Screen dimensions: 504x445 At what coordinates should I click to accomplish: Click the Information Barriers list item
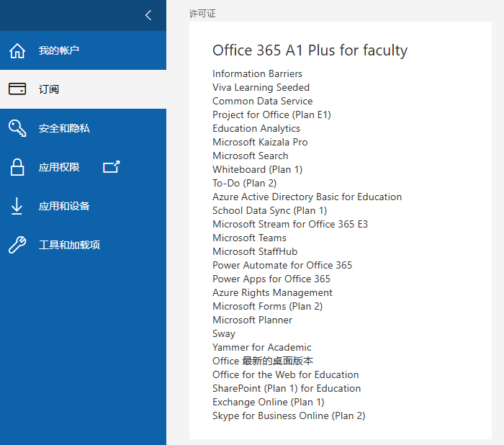(257, 73)
